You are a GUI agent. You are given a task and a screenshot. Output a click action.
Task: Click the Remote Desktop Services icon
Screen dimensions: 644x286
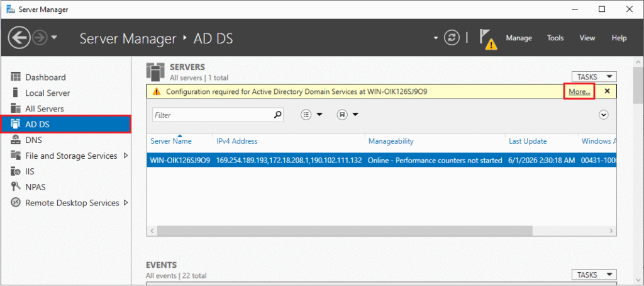point(16,202)
